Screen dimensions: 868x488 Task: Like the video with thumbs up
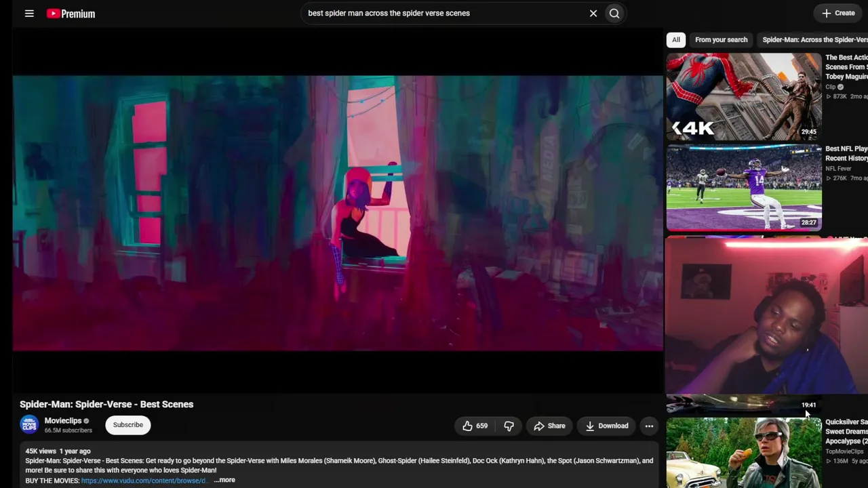tap(475, 426)
